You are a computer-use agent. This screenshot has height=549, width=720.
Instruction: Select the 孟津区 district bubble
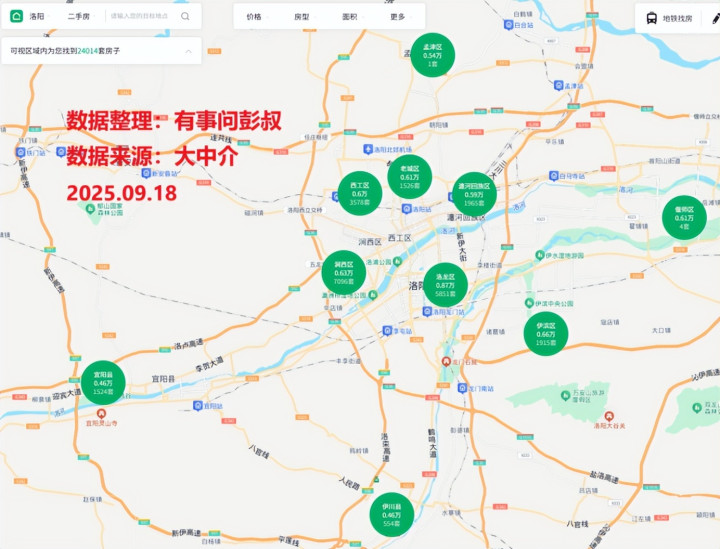pos(433,55)
